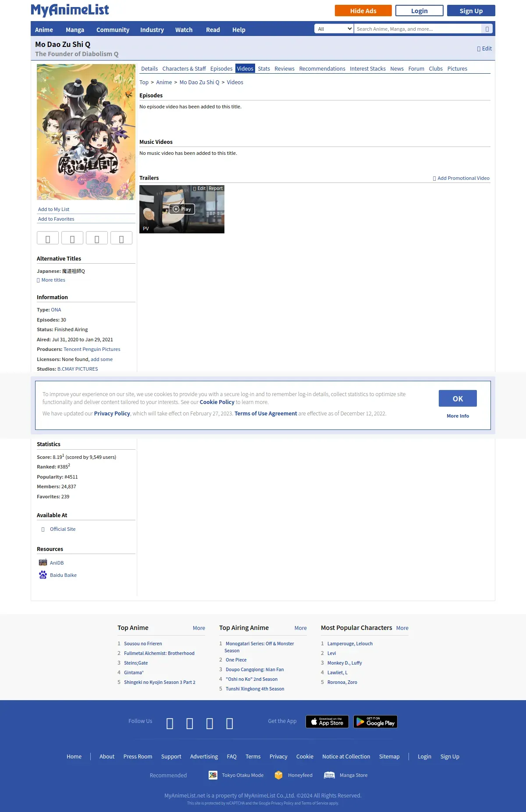
Task: Open the Baidu Baike resource icon
Action: coord(43,575)
